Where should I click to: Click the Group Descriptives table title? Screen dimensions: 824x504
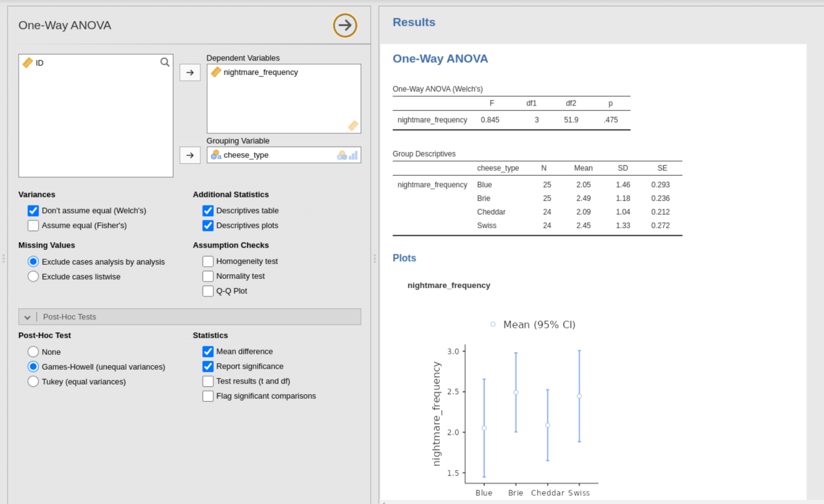pos(424,154)
